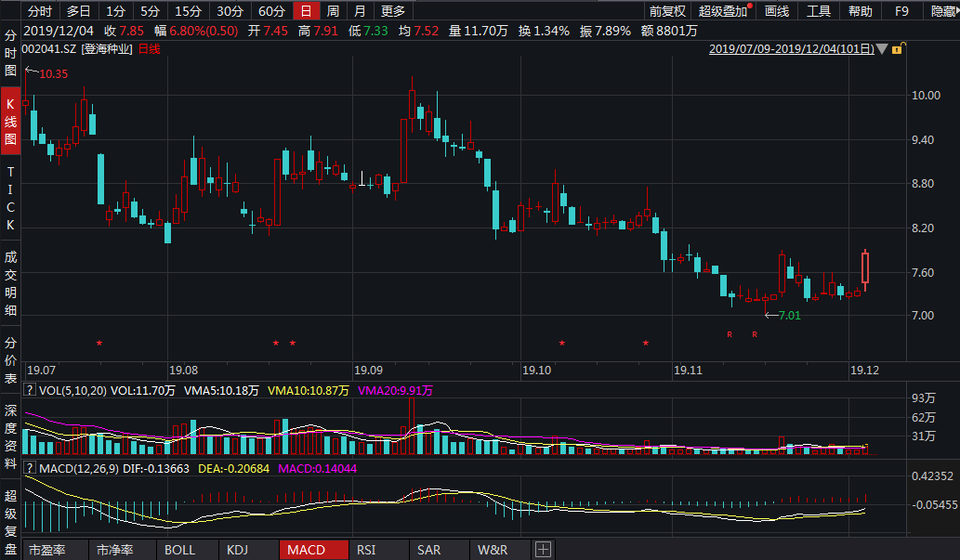
Task: Click the left R marker in November
Action: (x=730, y=334)
